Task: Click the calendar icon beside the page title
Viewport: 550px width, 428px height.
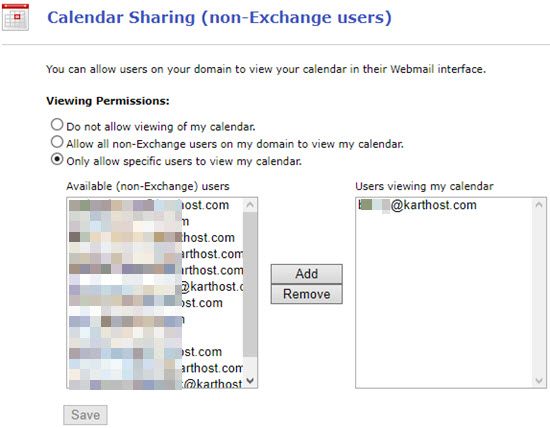Action: [x=15, y=17]
